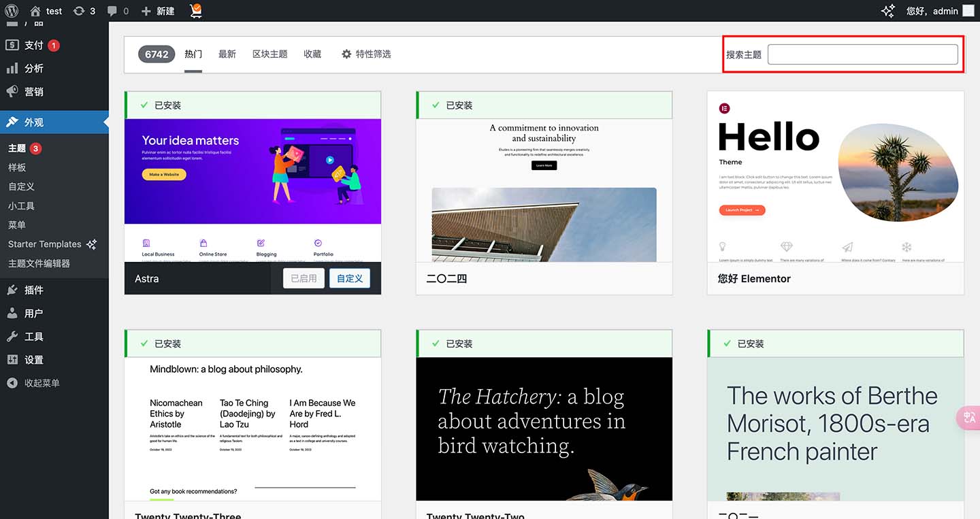Open the admin avatar profile
Screen dimensions: 980x519
(x=968, y=11)
